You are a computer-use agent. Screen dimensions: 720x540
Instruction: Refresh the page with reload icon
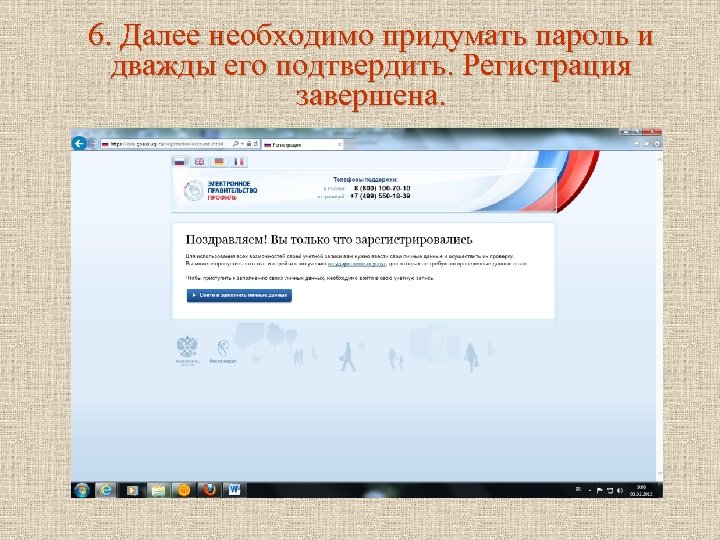click(x=256, y=144)
